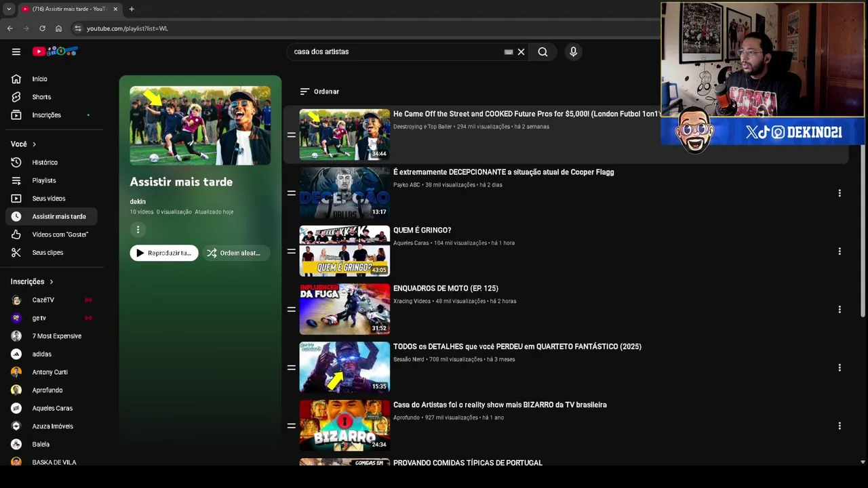Grab reorder handle of Cooper Flagg video

pyautogui.click(x=291, y=193)
